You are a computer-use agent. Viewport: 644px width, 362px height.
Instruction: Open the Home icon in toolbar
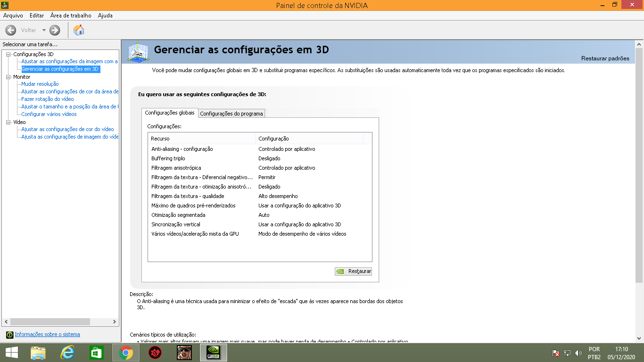point(79,30)
